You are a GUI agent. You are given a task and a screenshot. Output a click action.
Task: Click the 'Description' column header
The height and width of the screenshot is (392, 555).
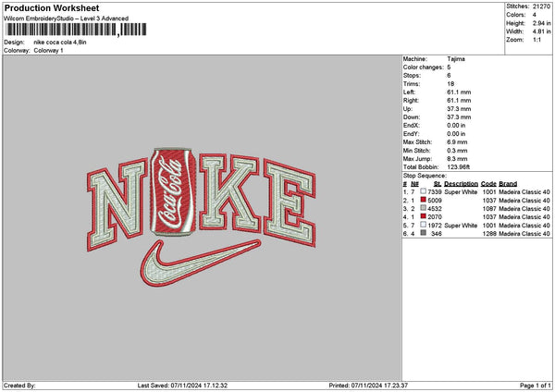pyautogui.click(x=461, y=184)
